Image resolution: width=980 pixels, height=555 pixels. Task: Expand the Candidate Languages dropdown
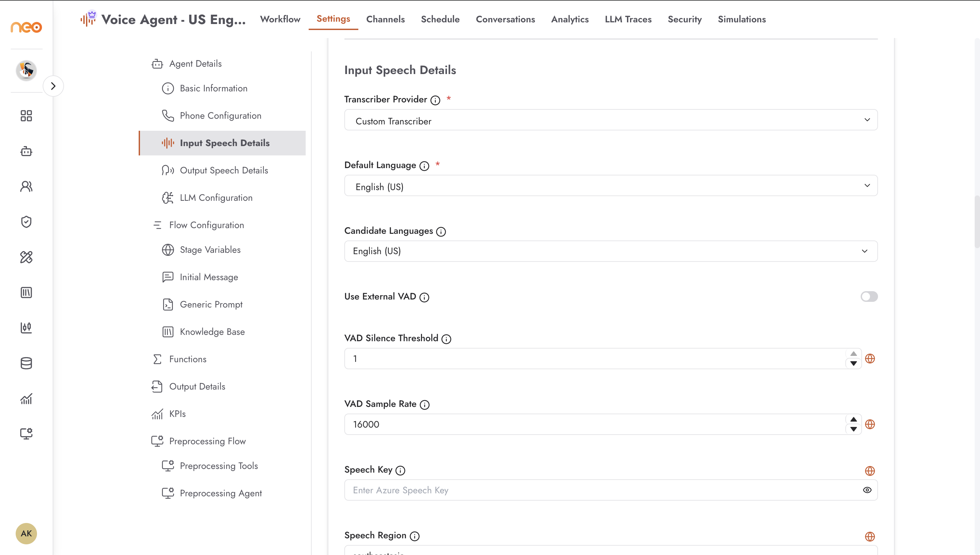[611, 251]
